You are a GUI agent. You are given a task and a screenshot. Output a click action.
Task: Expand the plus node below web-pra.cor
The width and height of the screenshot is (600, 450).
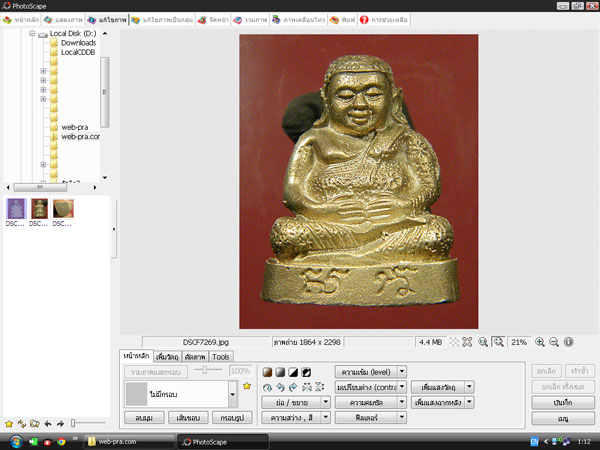click(x=43, y=165)
